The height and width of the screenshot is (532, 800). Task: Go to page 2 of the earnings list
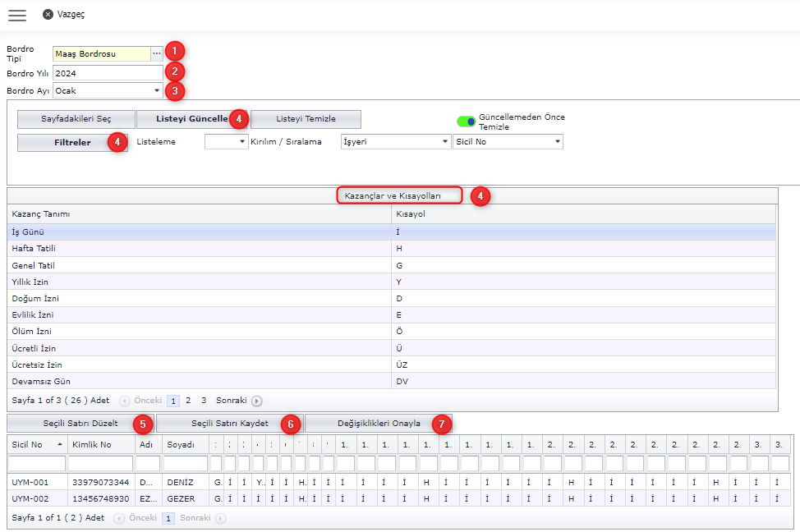coord(188,401)
